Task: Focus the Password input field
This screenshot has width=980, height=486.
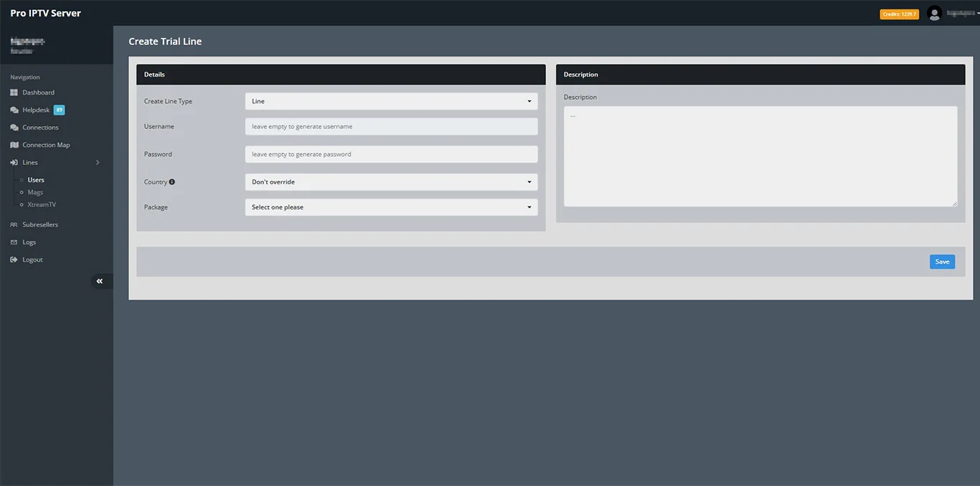Action: click(x=391, y=154)
